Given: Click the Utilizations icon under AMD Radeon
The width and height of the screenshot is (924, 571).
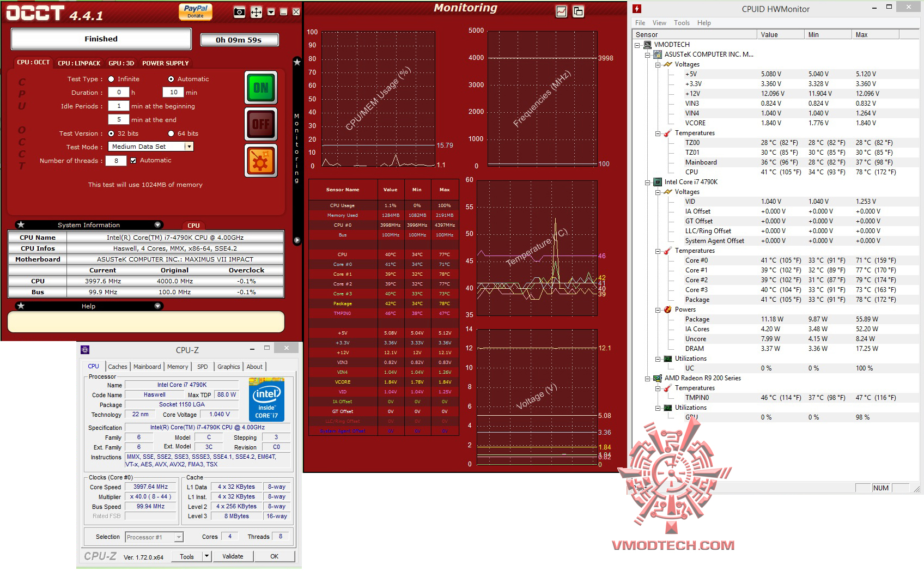Looking at the screenshot, I should pyautogui.click(x=667, y=408).
